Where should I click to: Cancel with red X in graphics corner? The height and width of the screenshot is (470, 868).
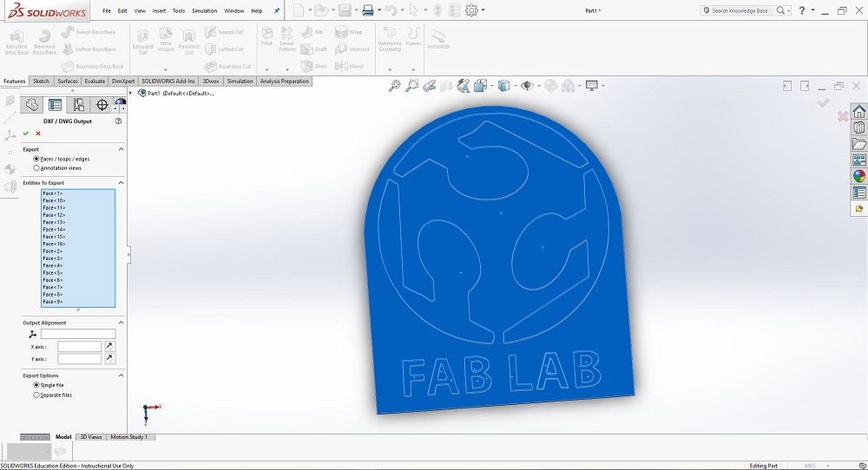click(x=843, y=116)
